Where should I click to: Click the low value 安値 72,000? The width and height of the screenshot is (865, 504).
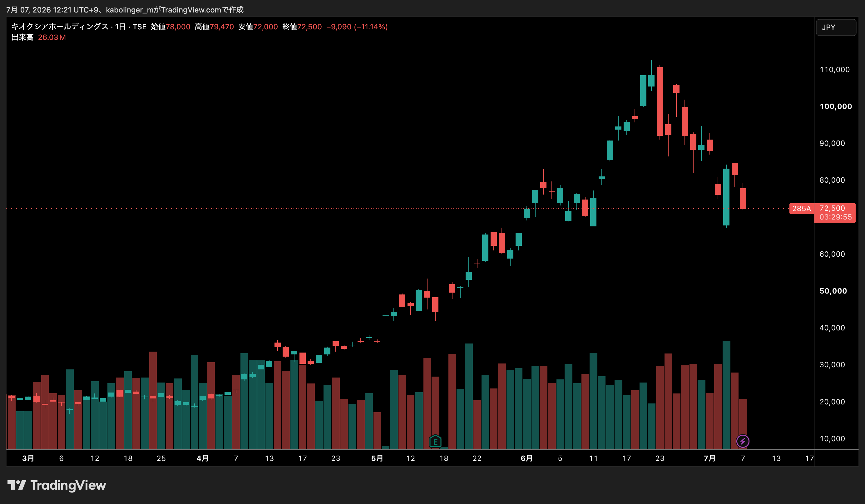click(258, 27)
